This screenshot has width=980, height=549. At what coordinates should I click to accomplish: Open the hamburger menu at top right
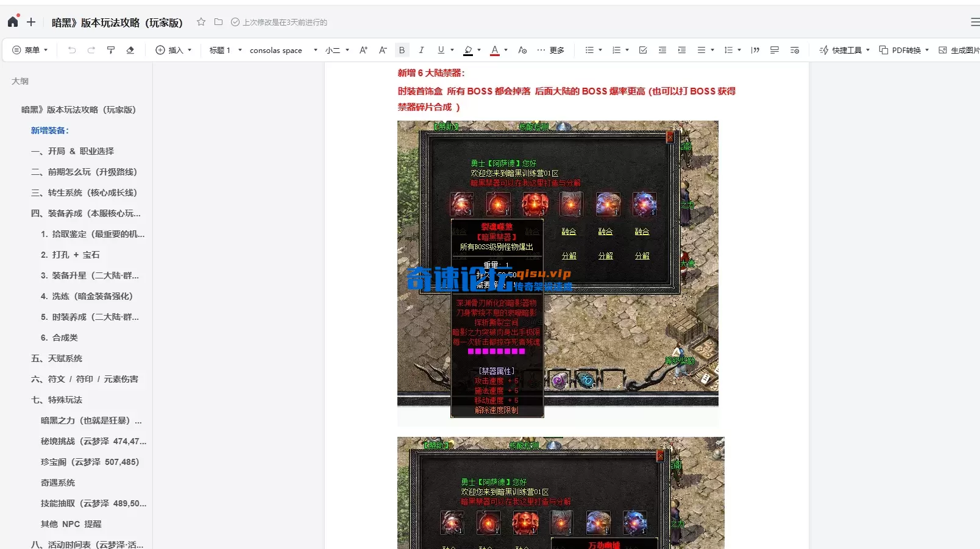click(975, 22)
